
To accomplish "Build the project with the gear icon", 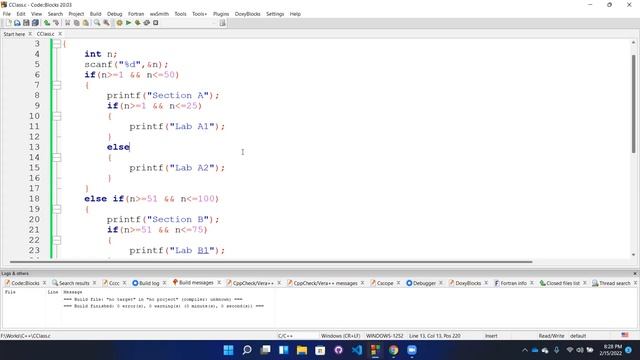I will pos(119,23).
